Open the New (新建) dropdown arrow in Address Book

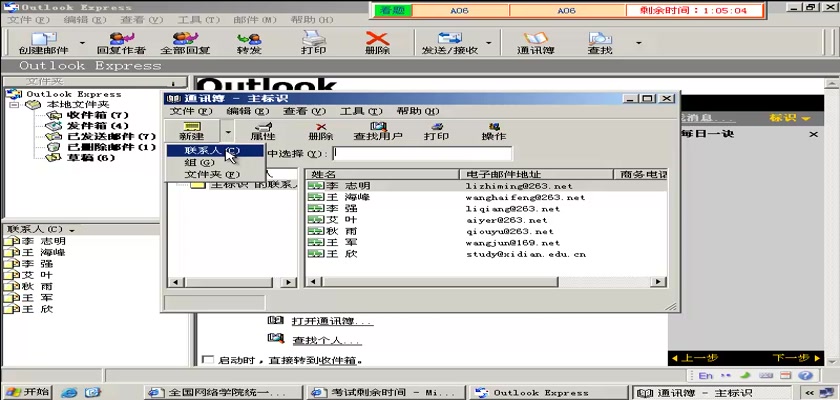click(x=228, y=131)
